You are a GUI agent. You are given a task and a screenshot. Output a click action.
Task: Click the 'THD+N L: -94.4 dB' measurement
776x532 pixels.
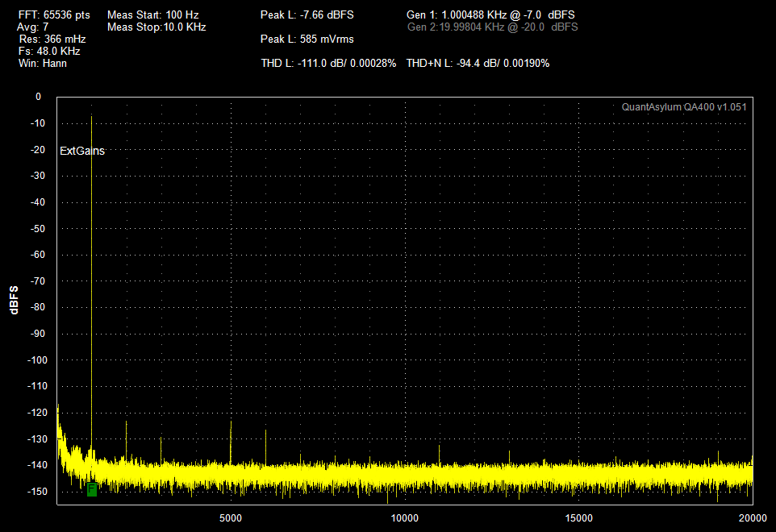478,64
